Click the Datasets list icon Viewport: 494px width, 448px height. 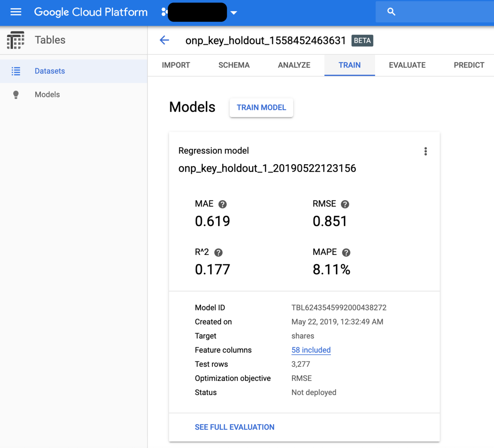tap(16, 71)
